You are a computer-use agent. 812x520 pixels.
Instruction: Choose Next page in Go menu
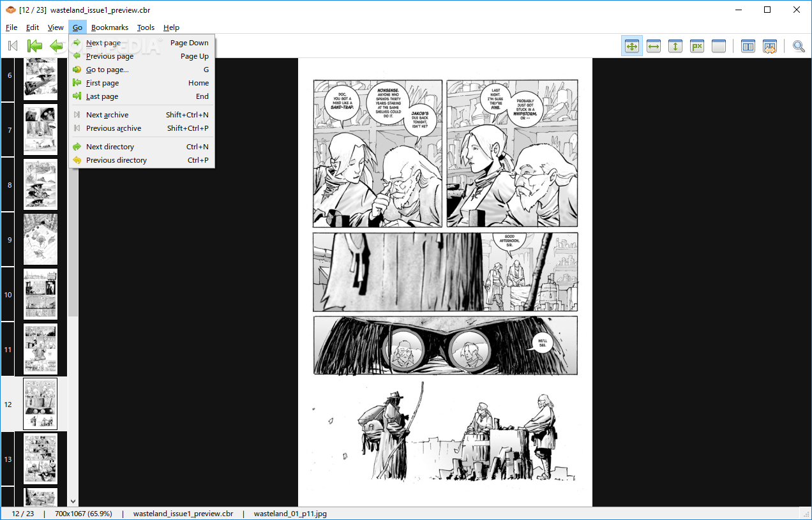(142, 43)
